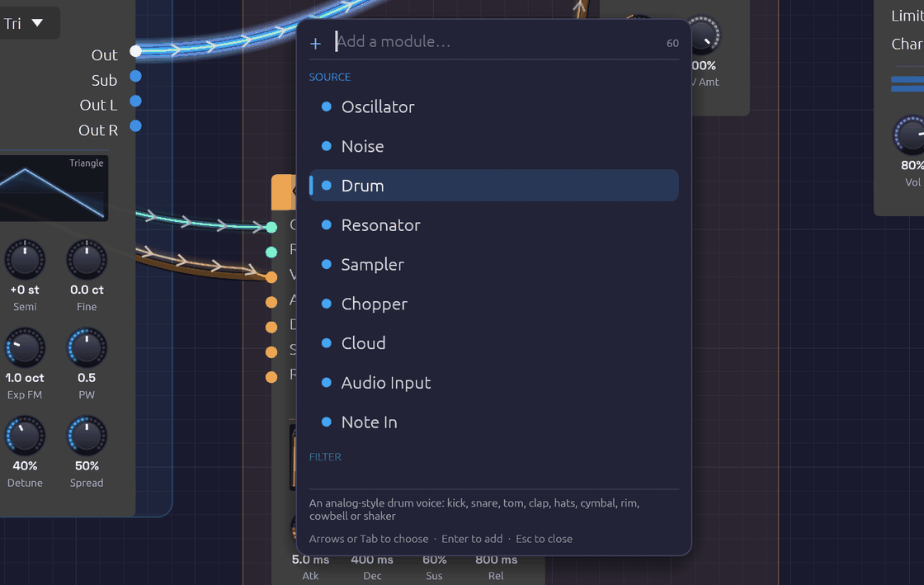This screenshot has width=924, height=585.
Task: Click the '800 ms' Rel value
Action: [x=496, y=559]
